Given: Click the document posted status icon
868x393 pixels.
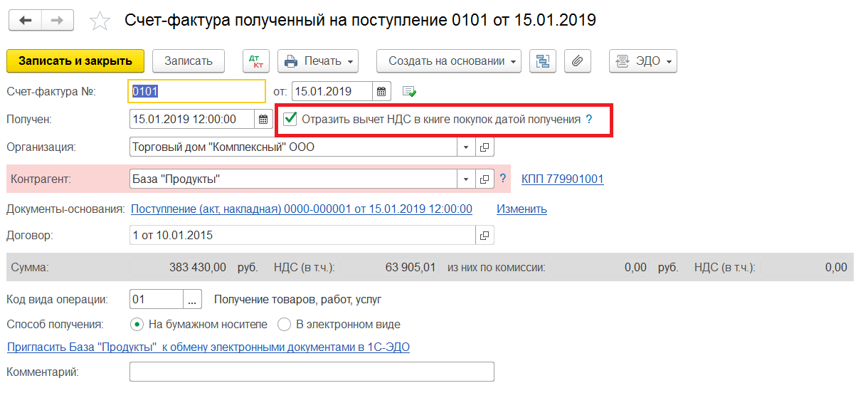Looking at the screenshot, I should point(409,91).
